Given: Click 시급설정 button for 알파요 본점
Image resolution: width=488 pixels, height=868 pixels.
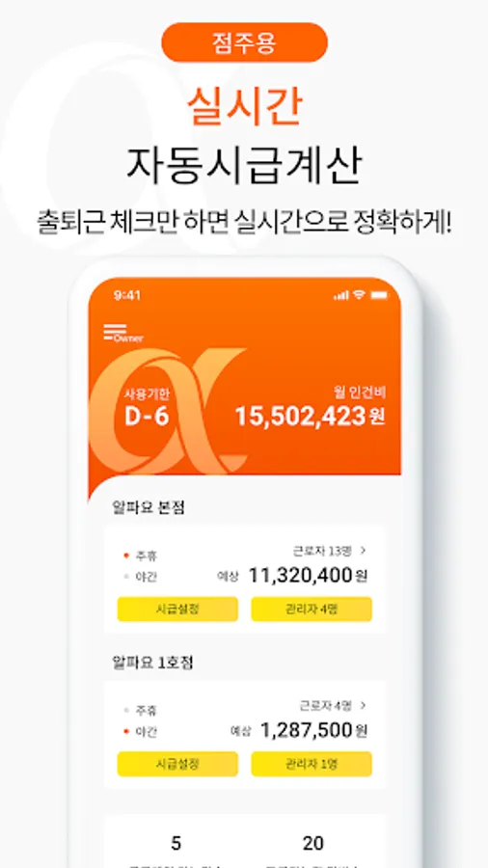Looking at the screenshot, I should point(177,610).
